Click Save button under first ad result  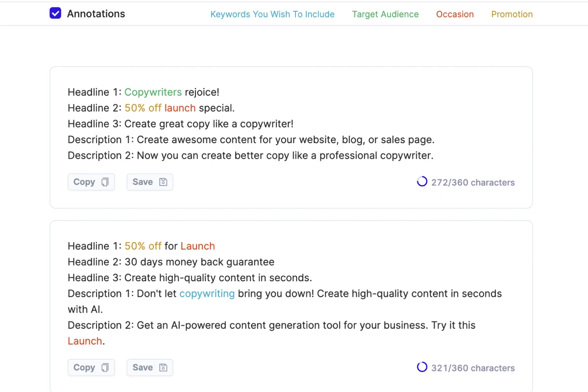150,182
